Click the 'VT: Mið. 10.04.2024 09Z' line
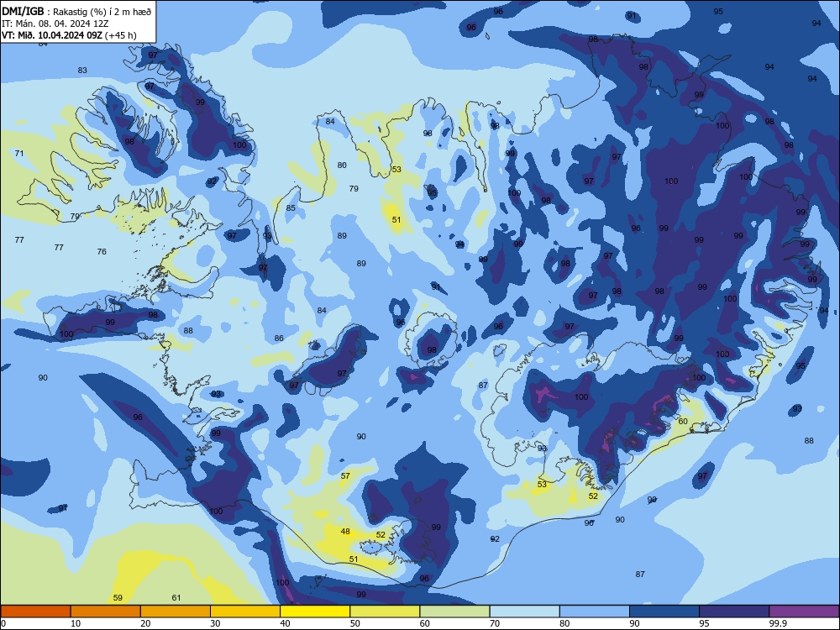This screenshot has width=840, height=630. 52,35
